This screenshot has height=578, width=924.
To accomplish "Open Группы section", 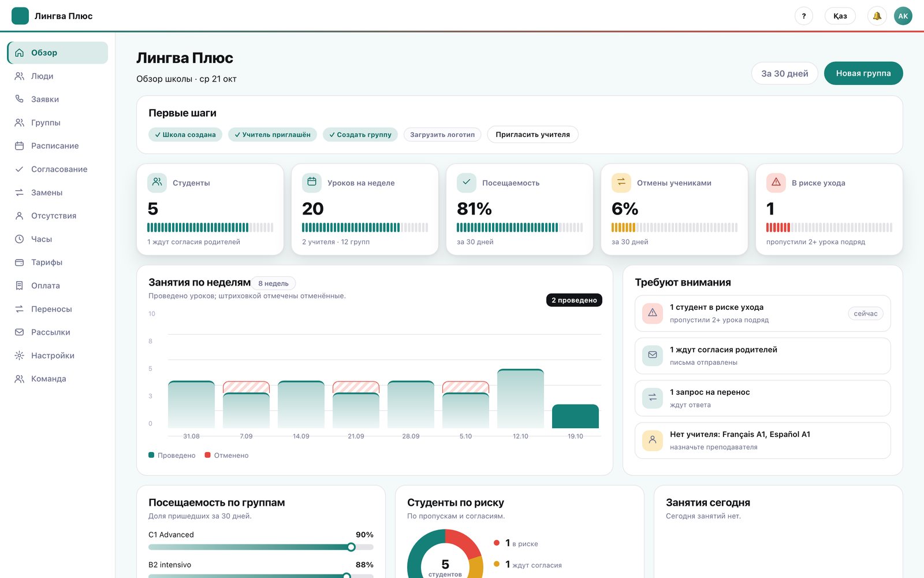I will click(x=58, y=123).
